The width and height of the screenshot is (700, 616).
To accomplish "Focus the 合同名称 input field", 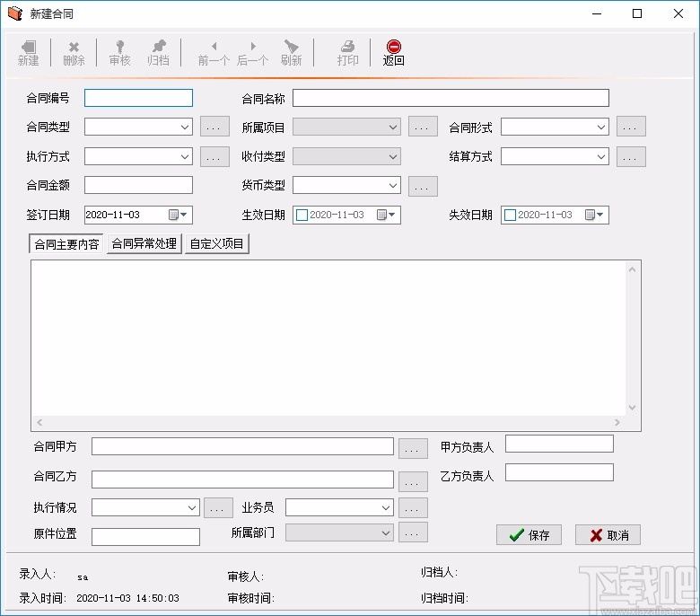I will (x=451, y=98).
